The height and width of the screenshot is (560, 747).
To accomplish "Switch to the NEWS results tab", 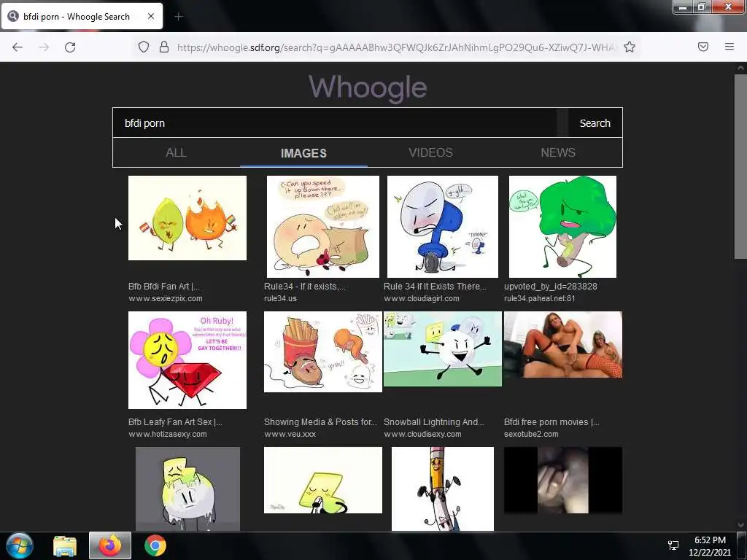I will [558, 152].
